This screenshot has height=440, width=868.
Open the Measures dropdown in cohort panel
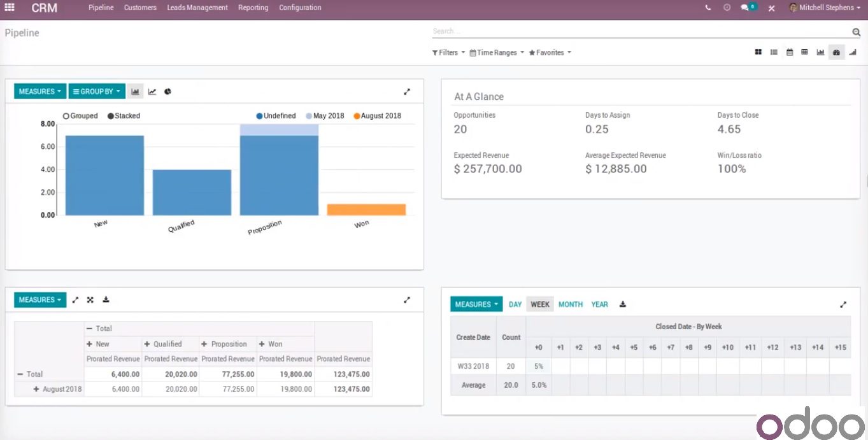[475, 304]
